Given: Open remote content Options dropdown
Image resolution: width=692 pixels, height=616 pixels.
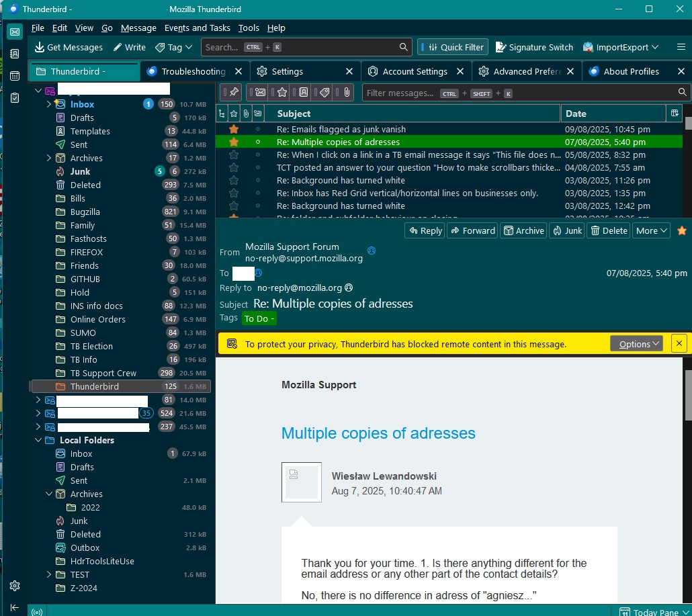Looking at the screenshot, I should pyautogui.click(x=636, y=344).
